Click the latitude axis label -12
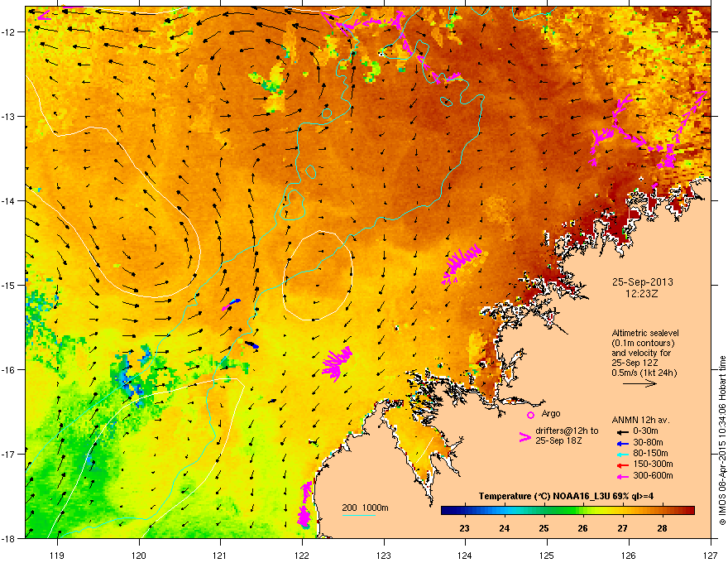The width and height of the screenshot is (728, 563). (x=9, y=32)
